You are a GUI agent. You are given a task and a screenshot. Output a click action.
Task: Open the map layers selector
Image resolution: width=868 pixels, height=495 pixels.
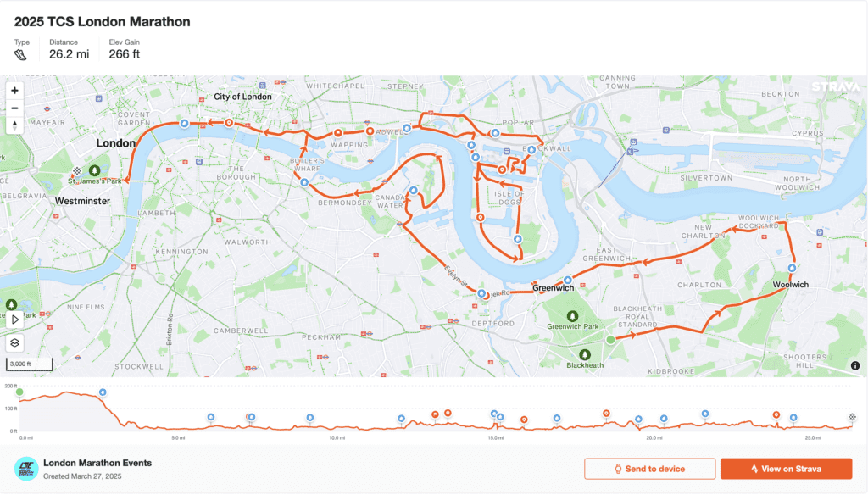14,343
